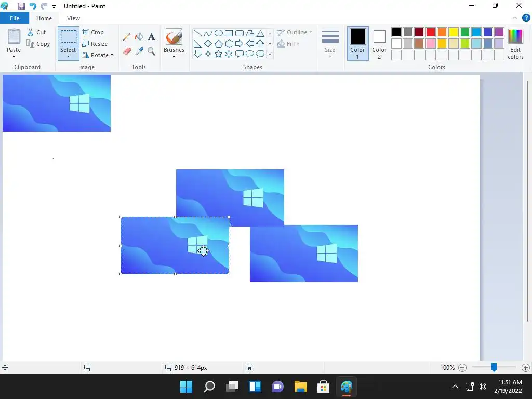Click zoom in plus button
The image size is (532, 399).
(526, 367)
